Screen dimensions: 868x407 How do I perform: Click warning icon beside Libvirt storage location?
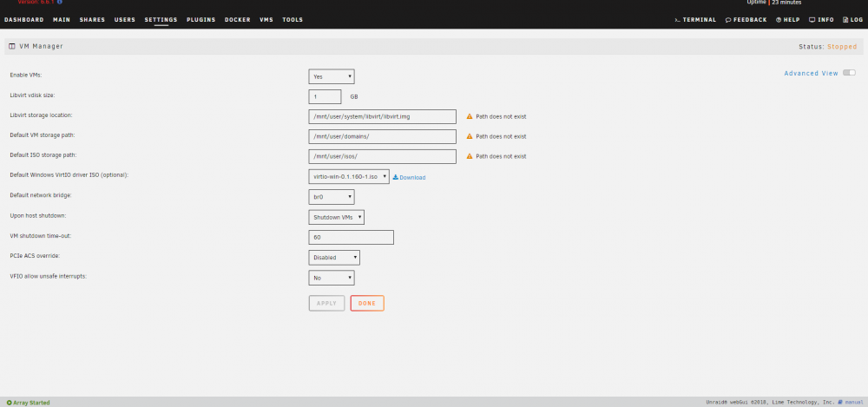(x=470, y=117)
